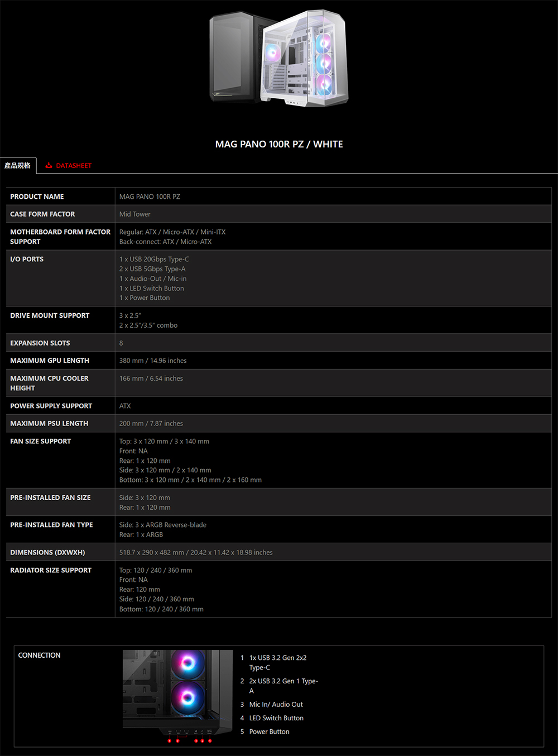The height and width of the screenshot is (756, 558).
Task: Click the EXPANSION SLOTS label
Action: tap(40, 343)
